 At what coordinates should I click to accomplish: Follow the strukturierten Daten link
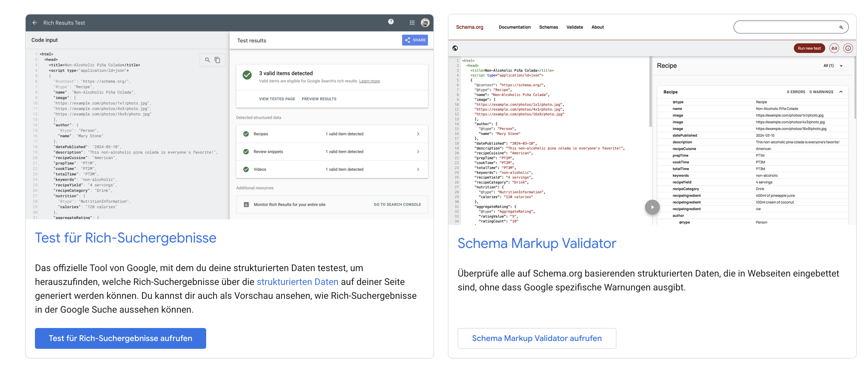297,281
